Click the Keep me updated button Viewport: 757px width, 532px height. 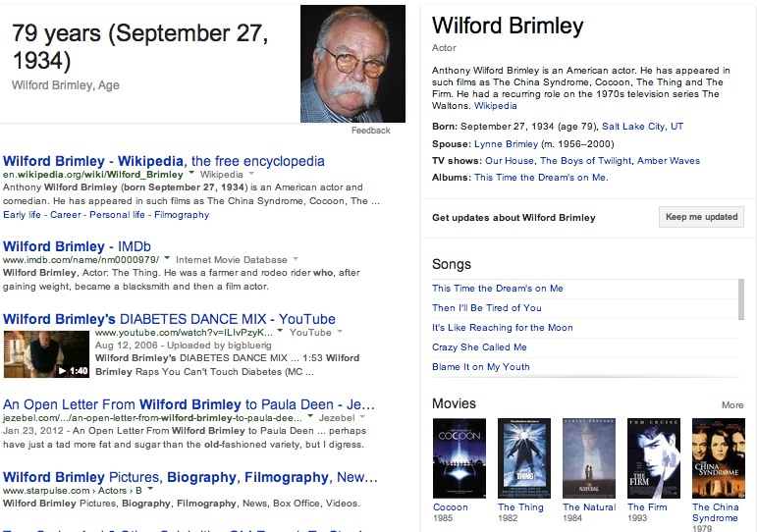coord(701,217)
